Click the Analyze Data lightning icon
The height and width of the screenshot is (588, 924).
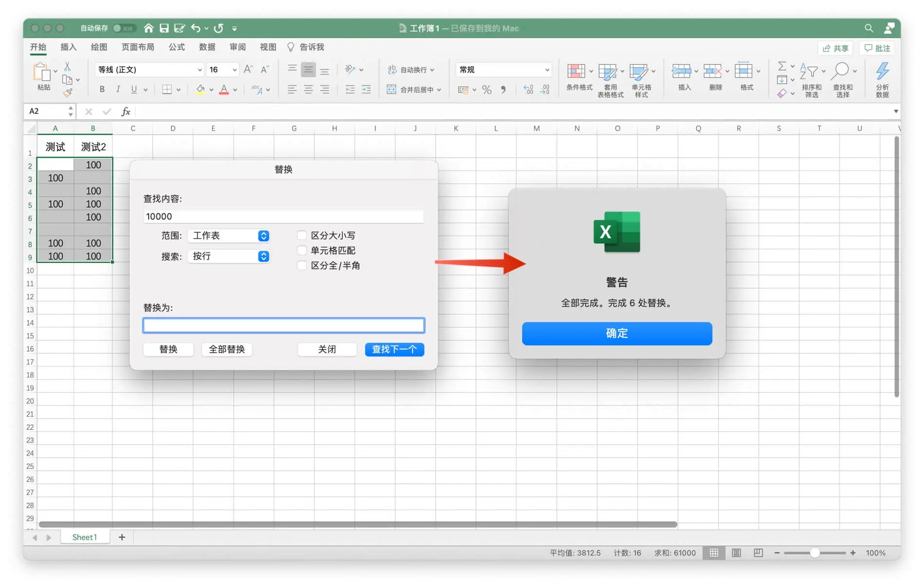click(x=882, y=72)
